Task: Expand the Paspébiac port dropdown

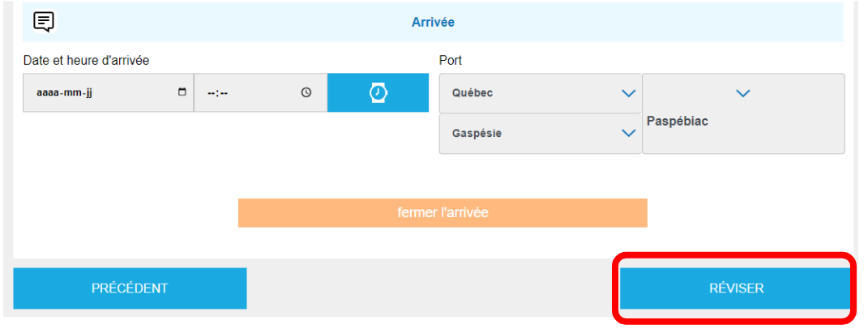Action: pyautogui.click(x=743, y=120)
